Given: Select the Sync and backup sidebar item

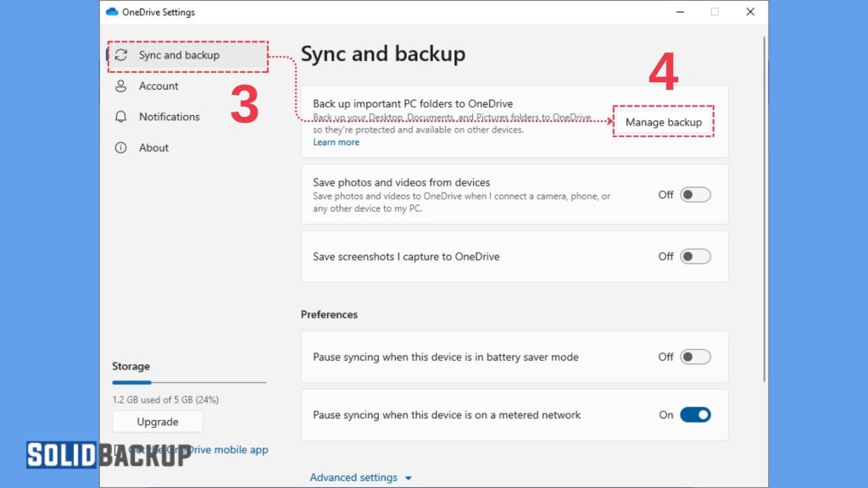Looking at the screenshot, I should click(187, 55).
